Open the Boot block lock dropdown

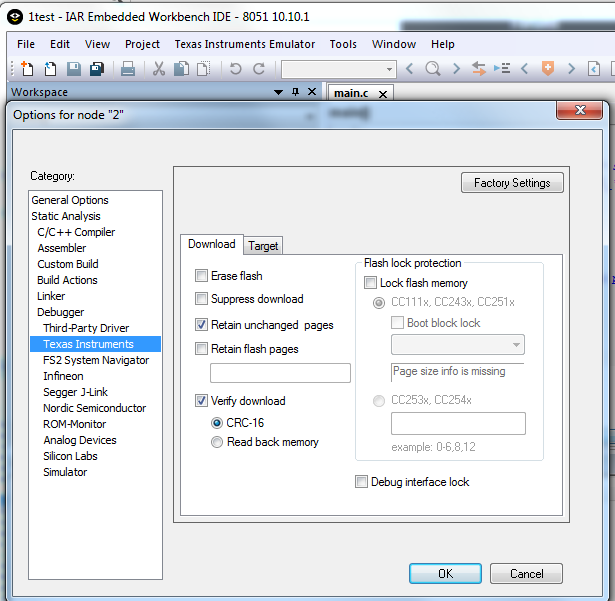tap(458, 345)
